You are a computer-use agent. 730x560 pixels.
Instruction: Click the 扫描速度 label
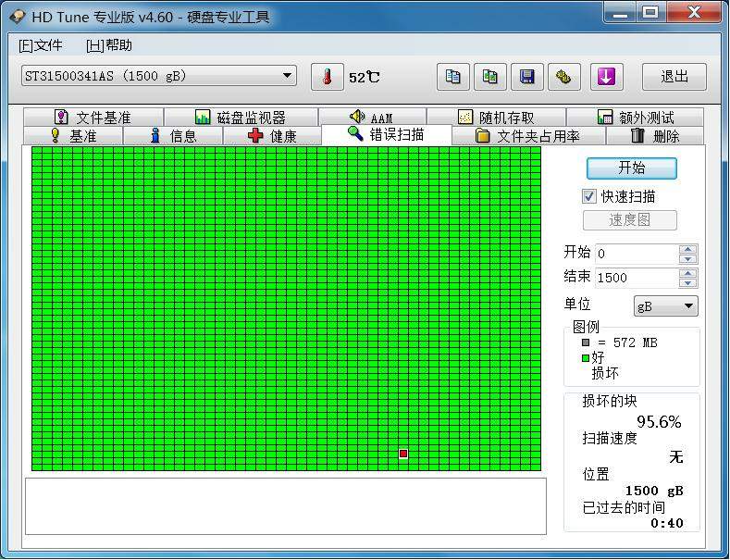[x=610, y=438]
